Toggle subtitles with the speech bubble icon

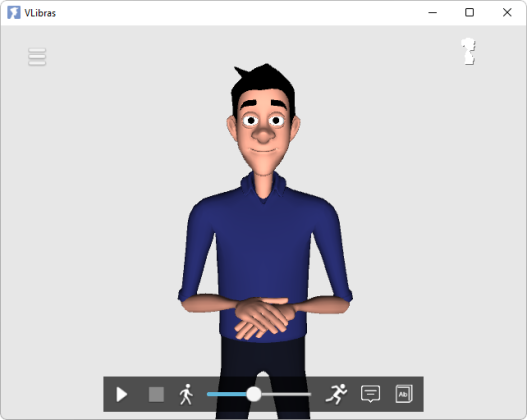370,394
